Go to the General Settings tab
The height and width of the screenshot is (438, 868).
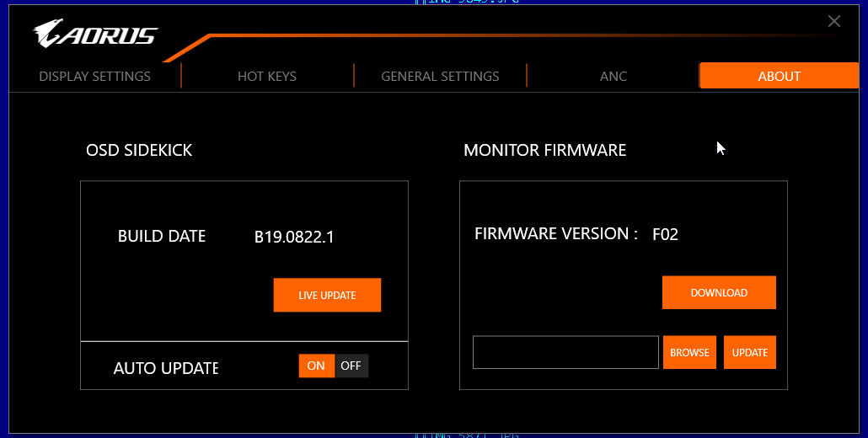[440, 77]
